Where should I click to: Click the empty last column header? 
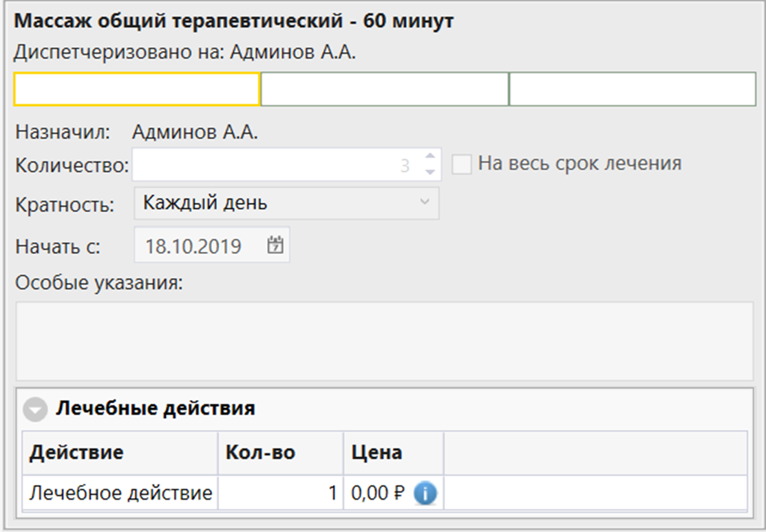point(595,452)
